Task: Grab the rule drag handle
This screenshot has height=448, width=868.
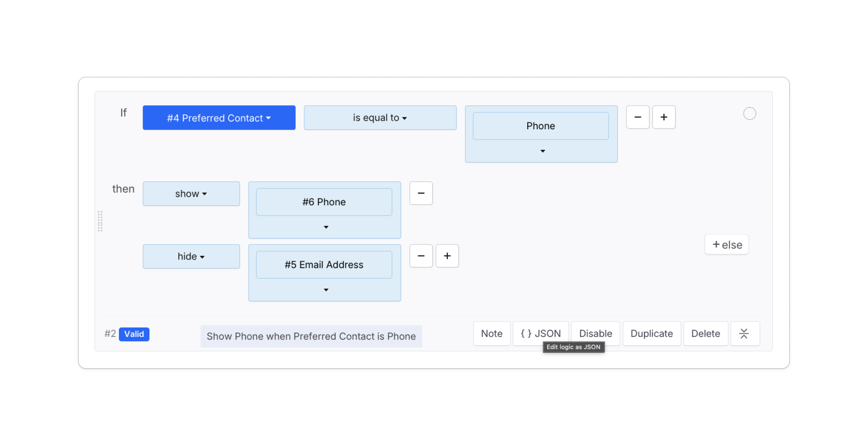Action: click(x=100, y=221)
